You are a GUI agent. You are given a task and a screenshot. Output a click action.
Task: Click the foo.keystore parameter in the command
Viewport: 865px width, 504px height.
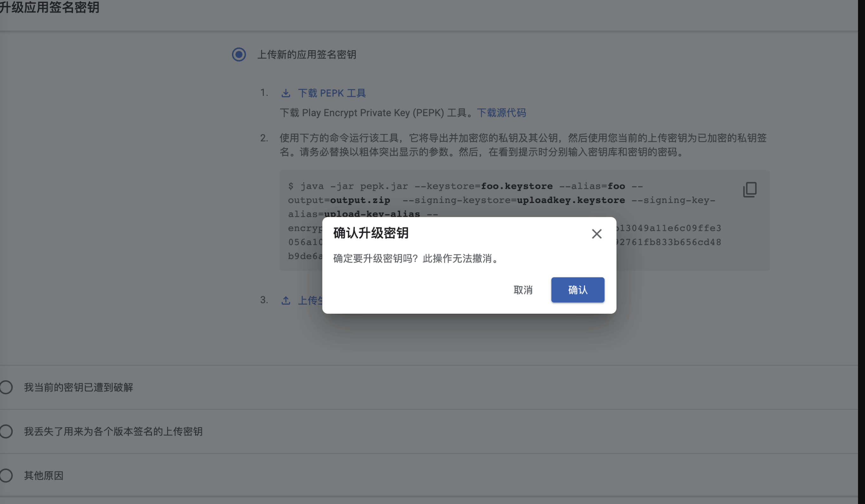pos(517,186)
